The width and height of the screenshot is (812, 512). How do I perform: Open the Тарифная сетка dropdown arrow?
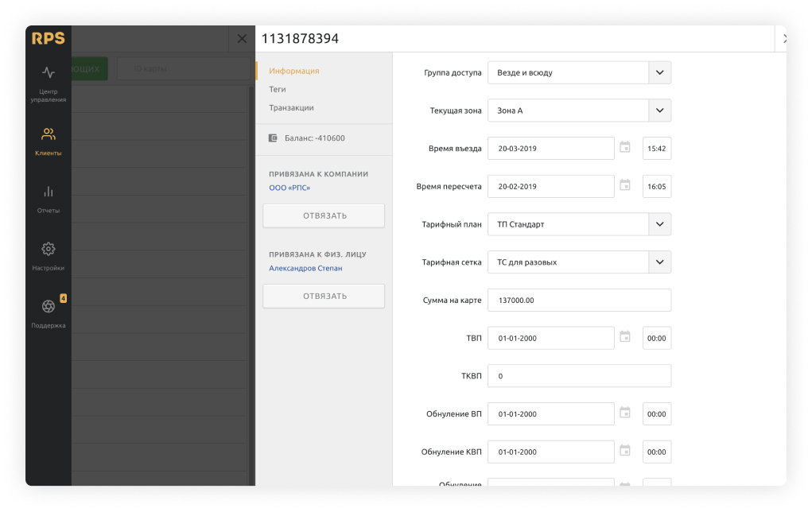[659, 262]
